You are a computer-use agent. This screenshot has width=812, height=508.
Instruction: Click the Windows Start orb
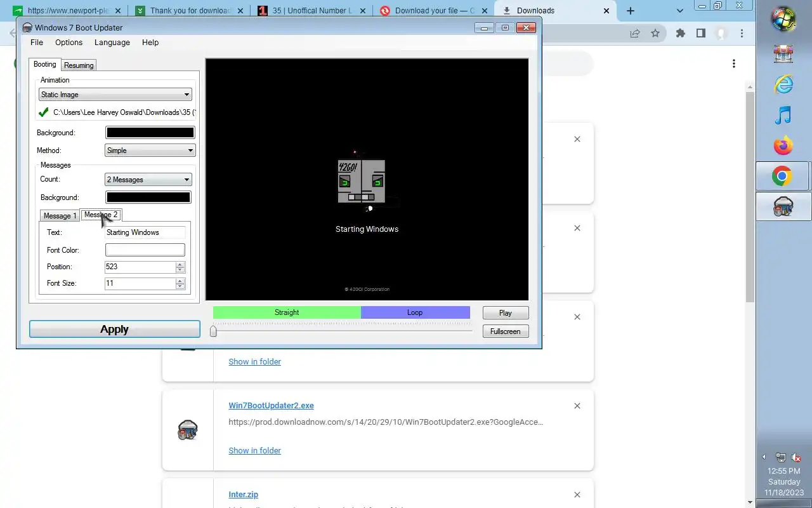783,18
